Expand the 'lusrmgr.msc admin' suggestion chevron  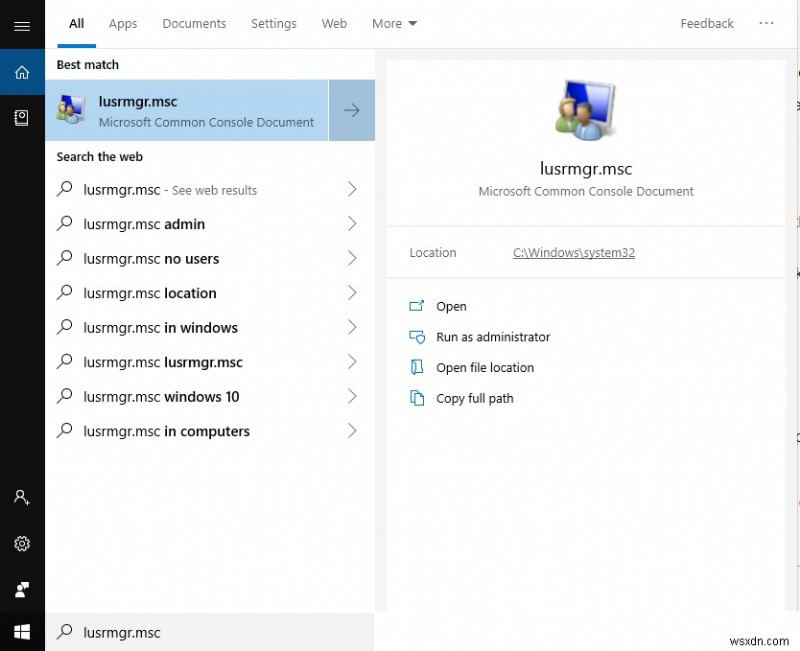tap(352, 224)
